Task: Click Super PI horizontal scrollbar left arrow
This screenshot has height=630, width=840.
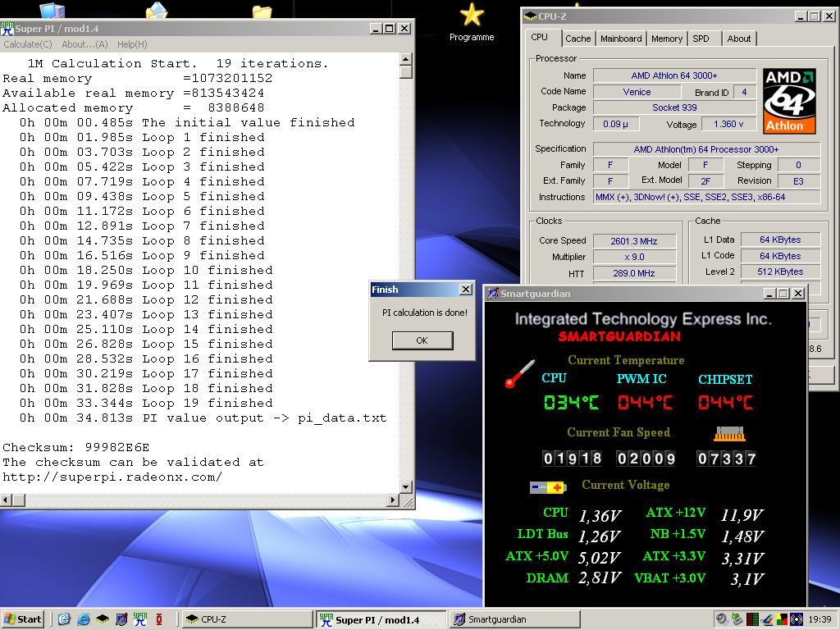Action: point(6,500)
